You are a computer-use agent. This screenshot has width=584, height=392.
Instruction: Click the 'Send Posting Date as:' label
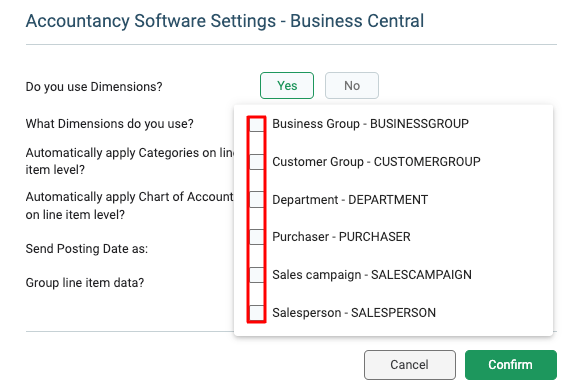(x=87, y=249)
